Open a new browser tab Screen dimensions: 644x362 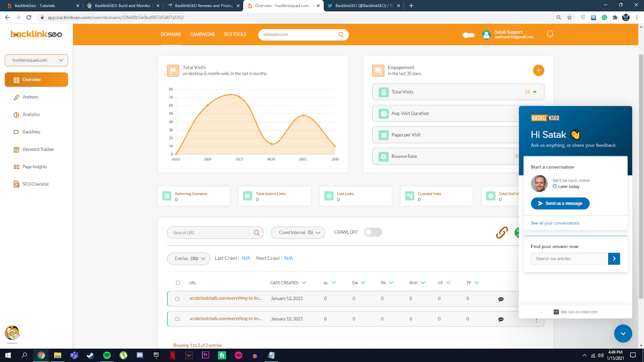(411, 6)
